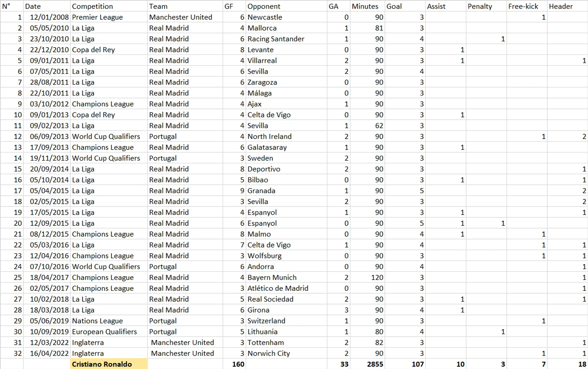Select the North Ireland cell
Image resolution: width=588 pixels, height=369 pixels.
coord(286,136)
